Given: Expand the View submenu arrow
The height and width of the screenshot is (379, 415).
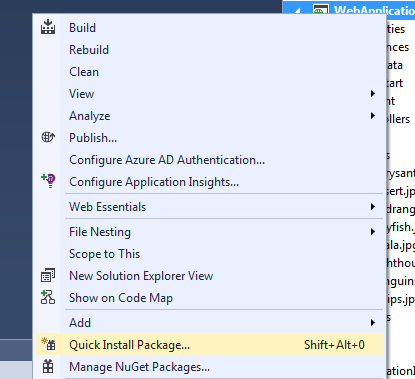Looking at the screenshot, I should click(373, 94).
